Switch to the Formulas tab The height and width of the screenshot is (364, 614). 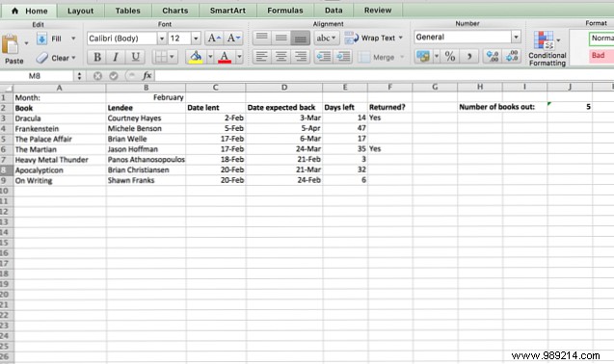pyautogui.click(x=285, y=11)
